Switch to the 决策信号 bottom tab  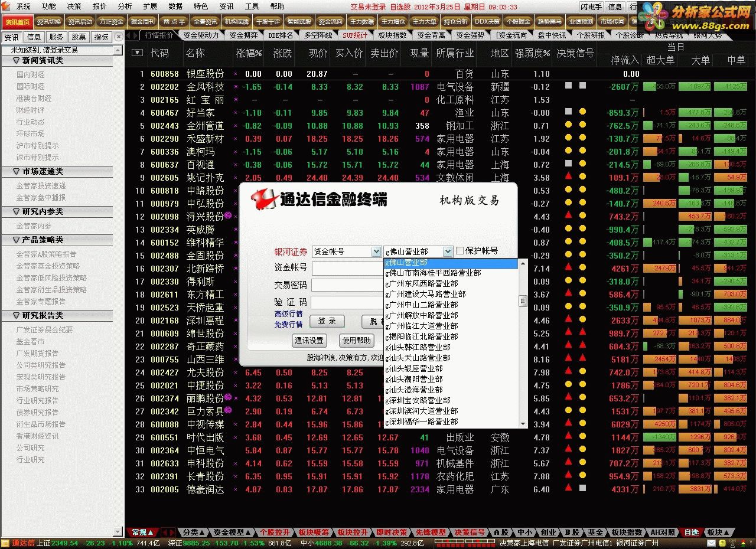point(470,532)
